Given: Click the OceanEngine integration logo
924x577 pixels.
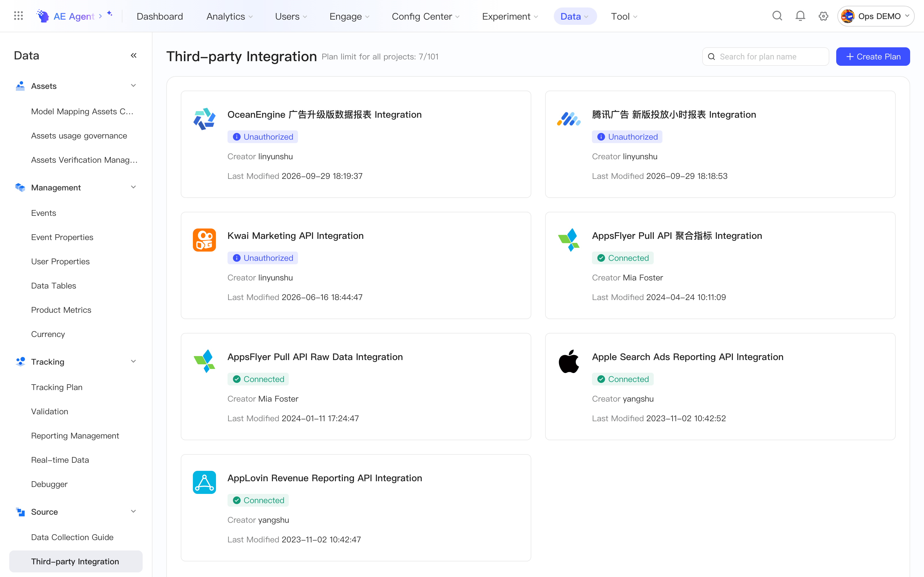Looking at the screenshot, I should click(x=204, y=119).
